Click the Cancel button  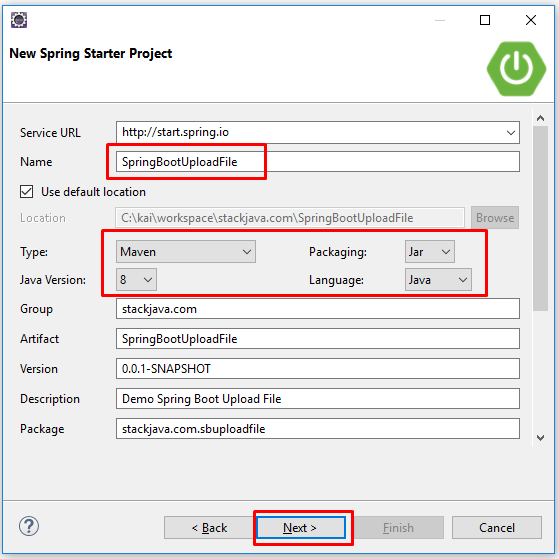(x=497, y=528)
